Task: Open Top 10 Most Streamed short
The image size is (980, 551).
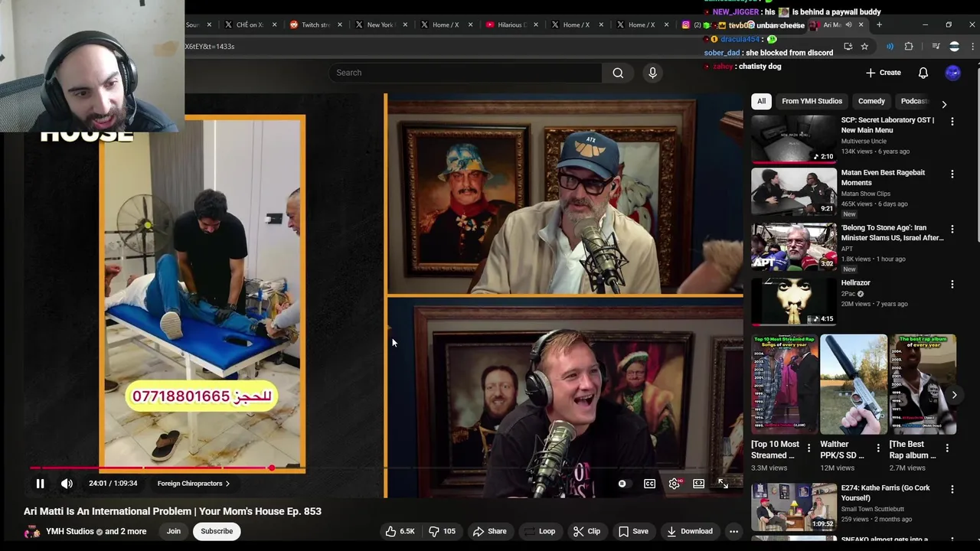Action: 784,384
